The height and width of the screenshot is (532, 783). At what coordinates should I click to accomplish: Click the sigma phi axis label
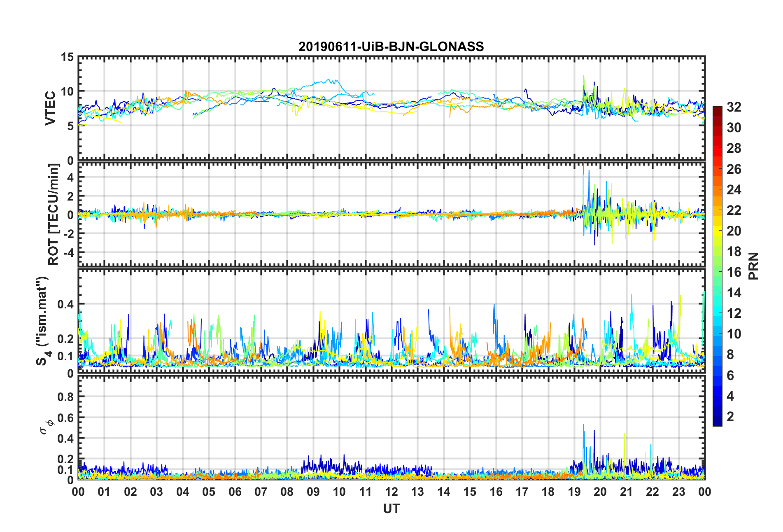46,427
